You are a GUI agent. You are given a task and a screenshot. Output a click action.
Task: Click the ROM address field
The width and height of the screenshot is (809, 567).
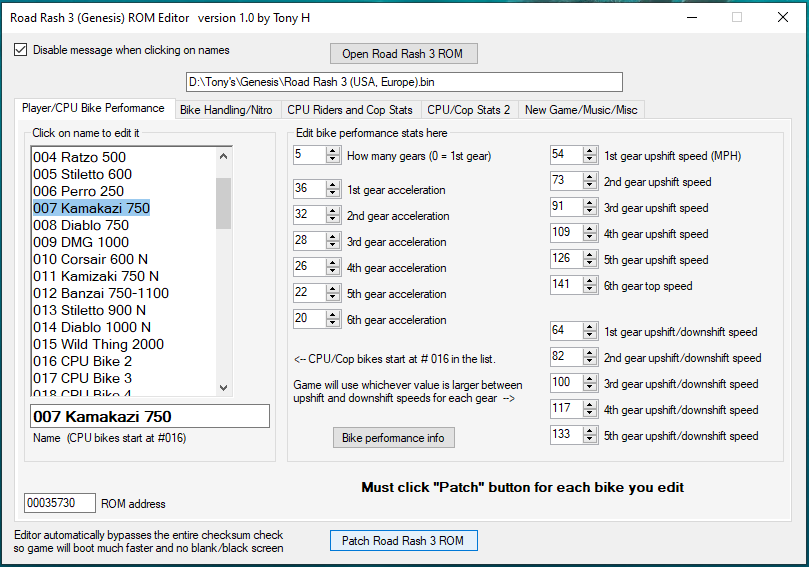pyautogui.click(x=60, y=503)
